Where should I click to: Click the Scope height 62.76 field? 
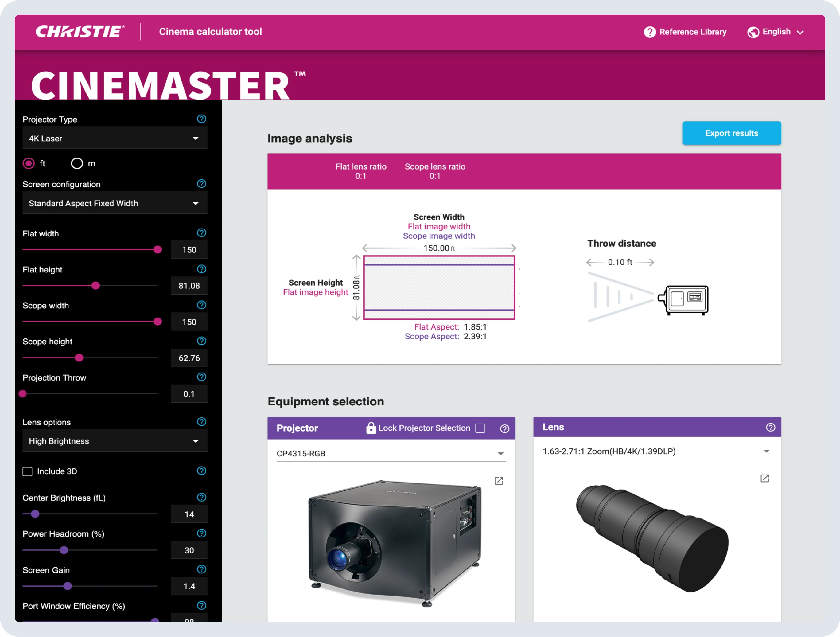pyautogui.click(x=189, y=358)
